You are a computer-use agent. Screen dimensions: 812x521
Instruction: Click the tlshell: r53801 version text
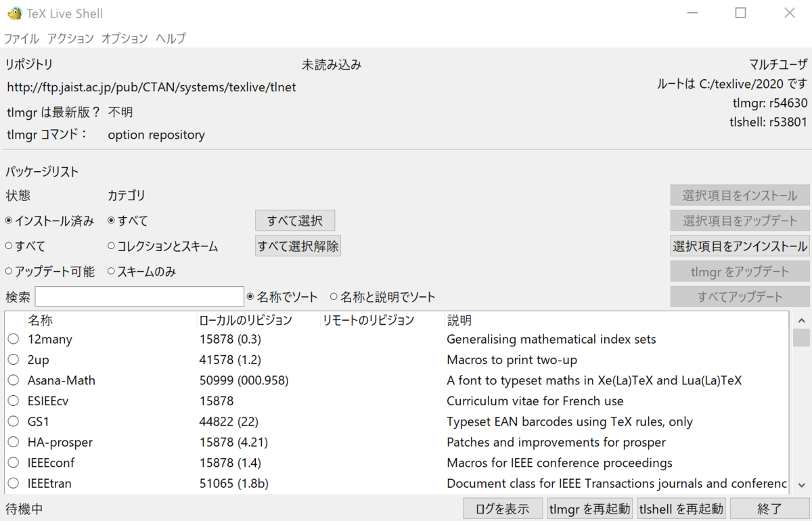tap(768, 122)
